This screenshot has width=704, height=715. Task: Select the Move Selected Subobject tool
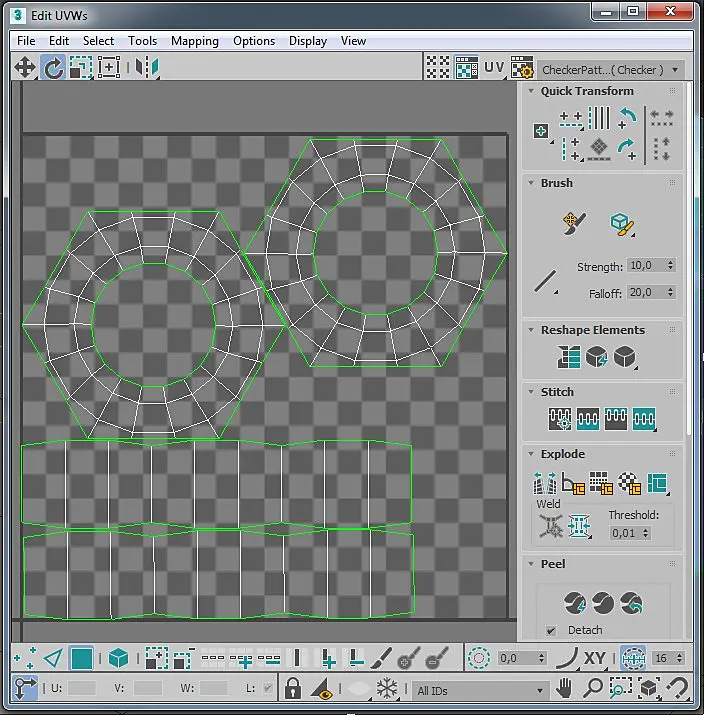[25, 68]
